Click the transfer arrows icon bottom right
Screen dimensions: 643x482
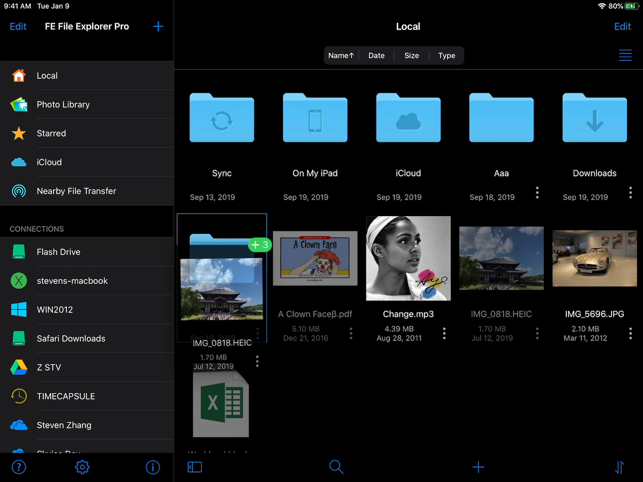[x=620, y=467]
